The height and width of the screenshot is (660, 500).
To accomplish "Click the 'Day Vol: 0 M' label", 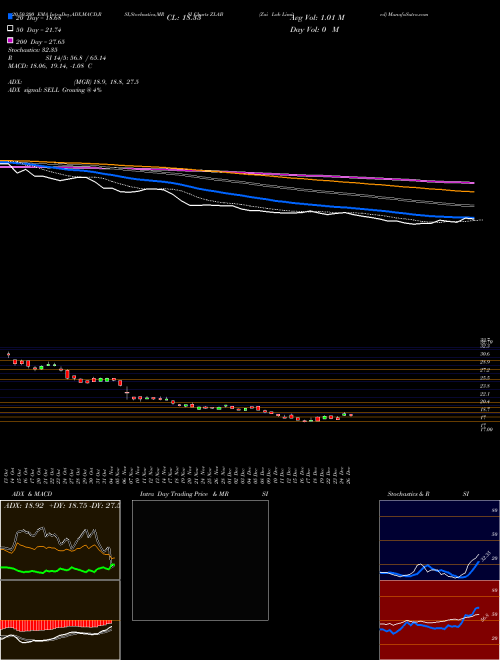I will click(x=314, y=29).
